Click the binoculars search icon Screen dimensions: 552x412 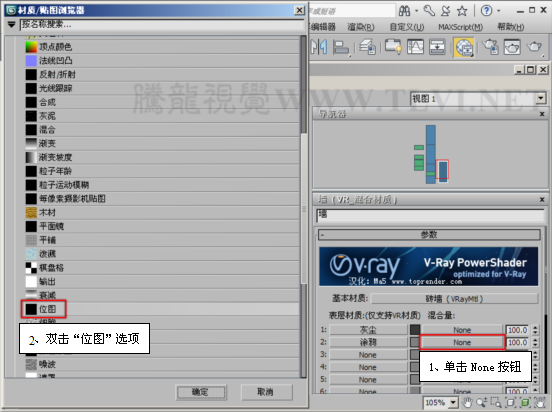(404, 11)
